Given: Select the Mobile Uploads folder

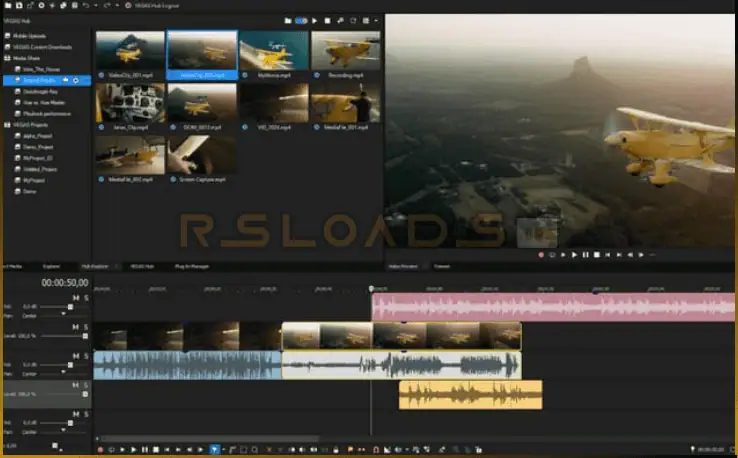Looking at the screenshot, I should pyautogui.click(x=29, y=36).
